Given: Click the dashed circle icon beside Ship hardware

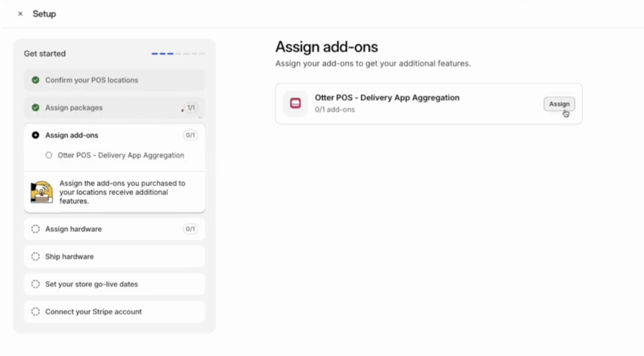Looking at the screenshot, I should (x=36, y=256).
